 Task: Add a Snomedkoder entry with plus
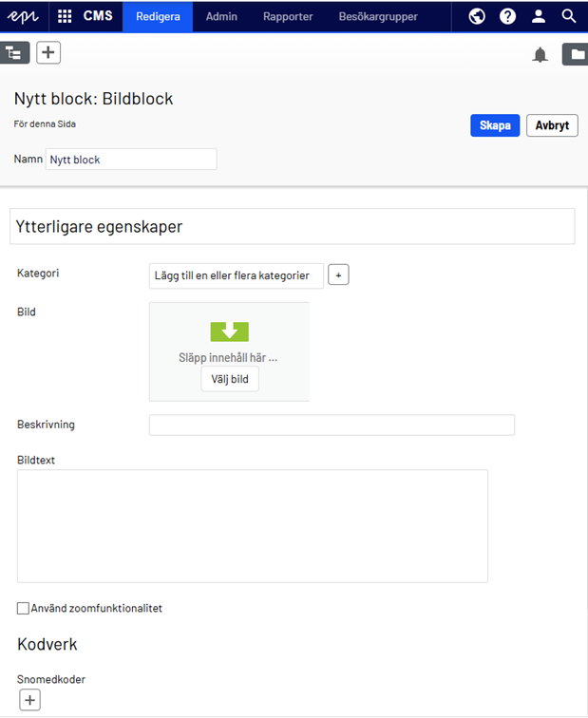(29, 701)
